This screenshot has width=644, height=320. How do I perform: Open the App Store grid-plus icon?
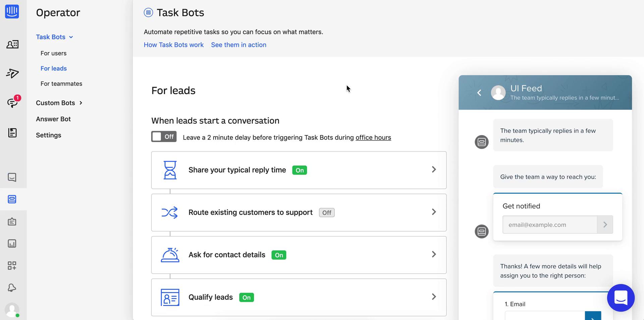click(12, 266)
